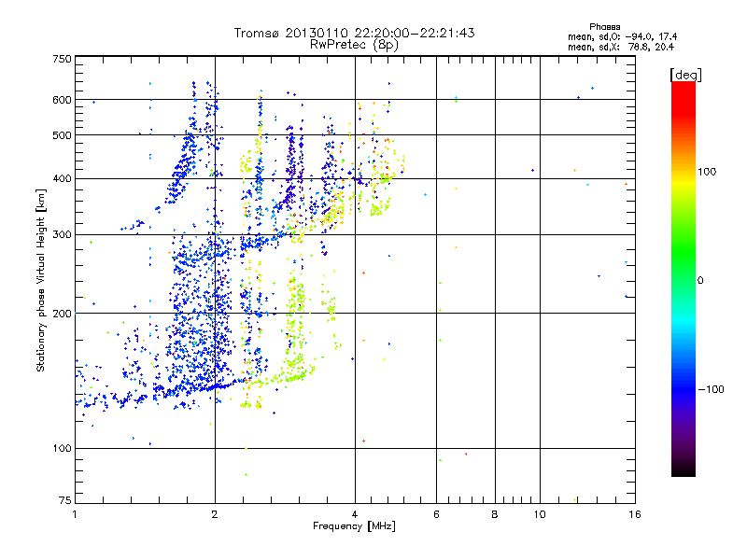Click the 'mean, sd,O: -94.0, 17.4' text
The image size is (747, 560).
(622, 36)
